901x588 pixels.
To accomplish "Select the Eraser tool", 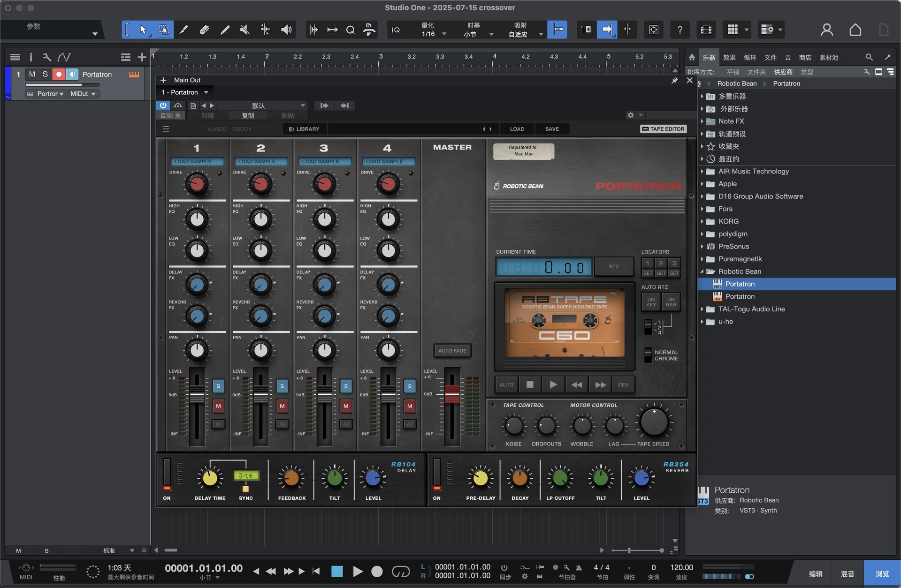I will (x=204, y=30).
